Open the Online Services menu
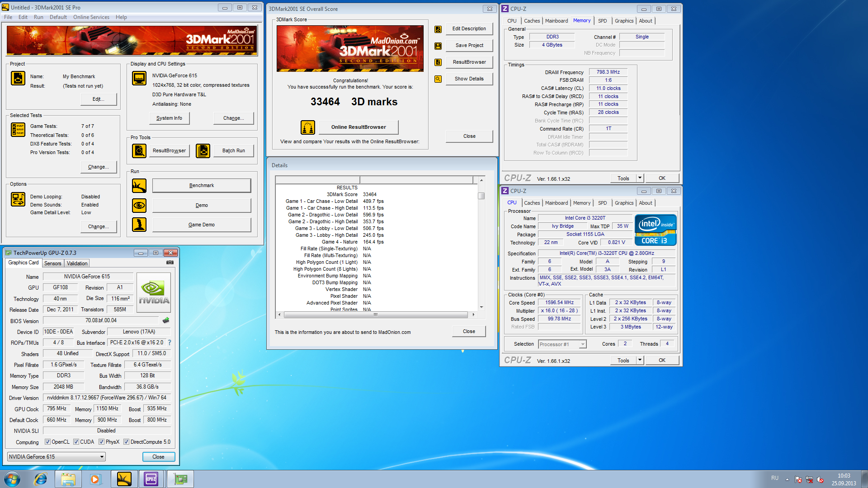Viewport: 868px width, 488px height. tap(91, 17)
